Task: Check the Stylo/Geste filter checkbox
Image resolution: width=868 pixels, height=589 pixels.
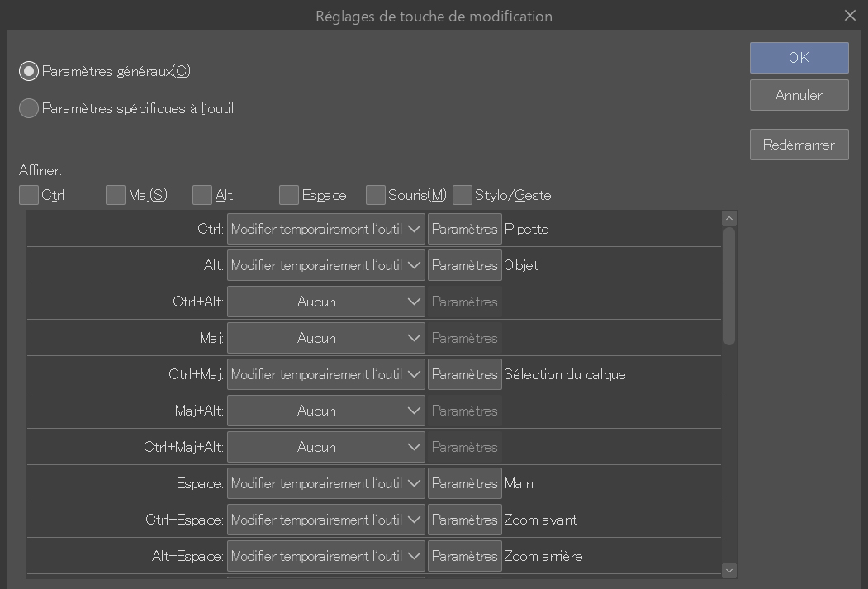Action: [x=462, y=195]
